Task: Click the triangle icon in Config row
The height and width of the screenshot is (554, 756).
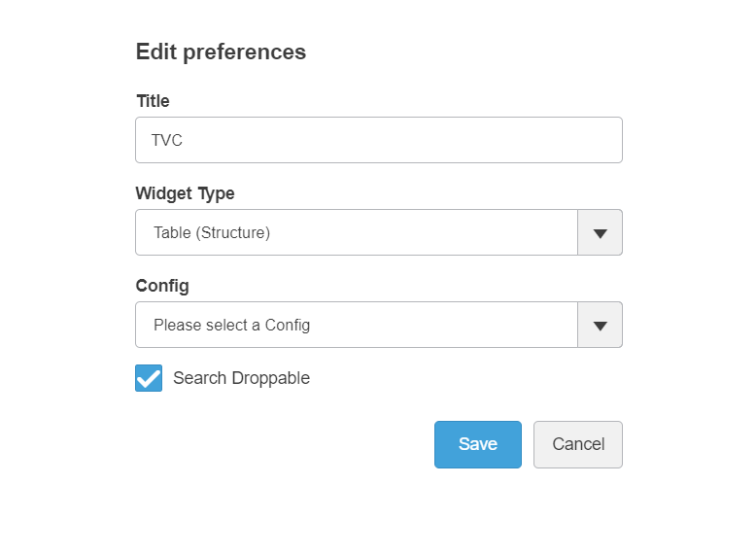Action: 600,326
